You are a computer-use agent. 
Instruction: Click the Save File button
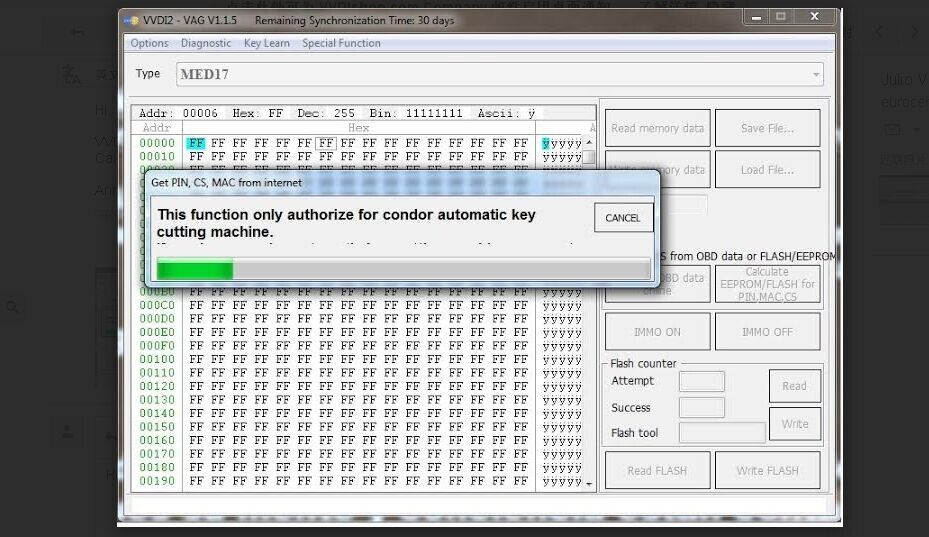pyautogui.click(x=767, y=128)
